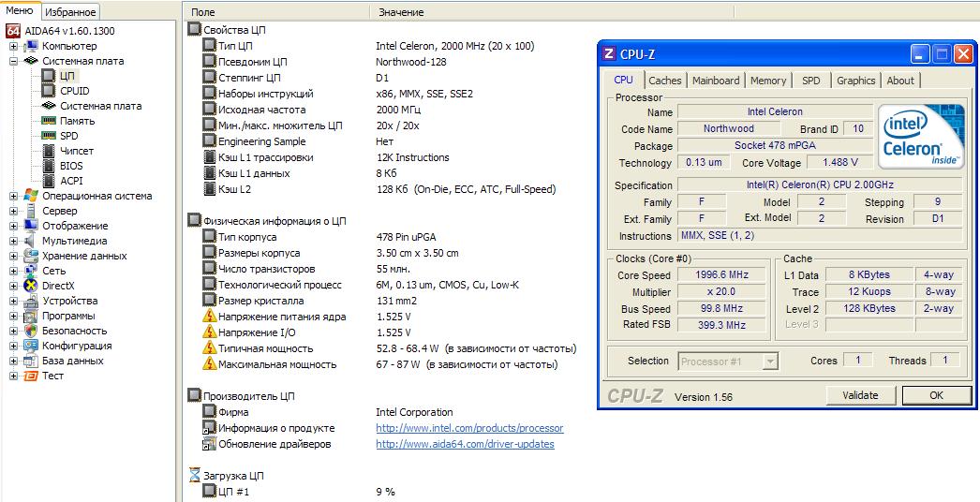The image size is (980, 502).
Task: Click the Компьютер tree icon
Action: click(x=31, y=46)
